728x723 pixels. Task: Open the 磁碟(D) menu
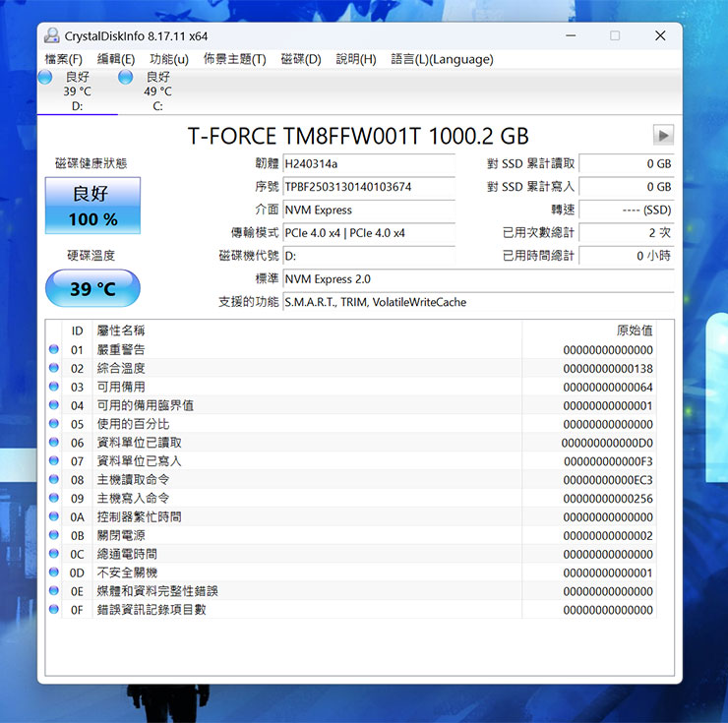click(301, 59)
